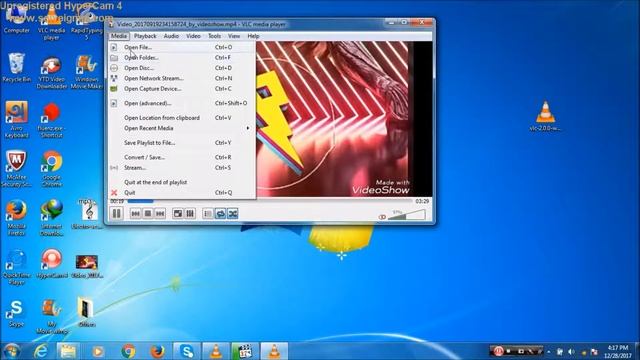Select Skype desktop icon
Viewport: 640px width, 360px height.
(x=16, y=313)
